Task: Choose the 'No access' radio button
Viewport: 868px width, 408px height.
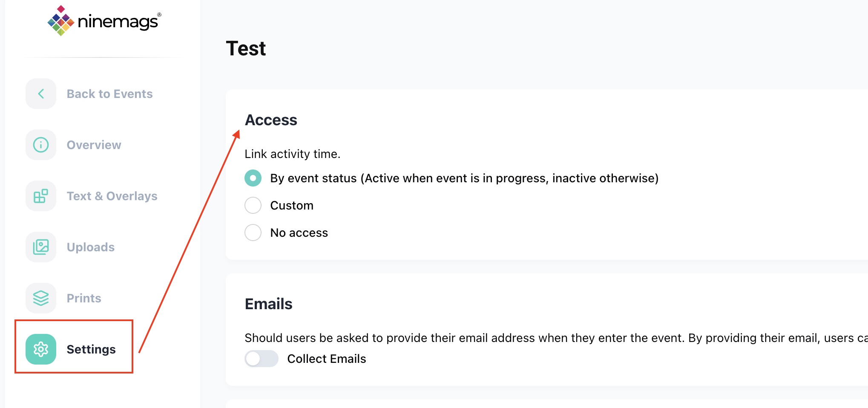Action: tap(253, 233)
